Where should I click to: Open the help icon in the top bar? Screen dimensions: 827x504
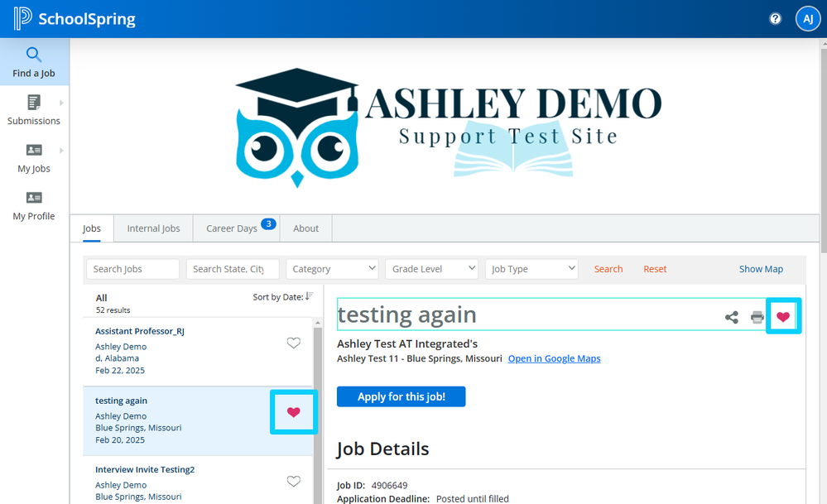coord(775,17)
